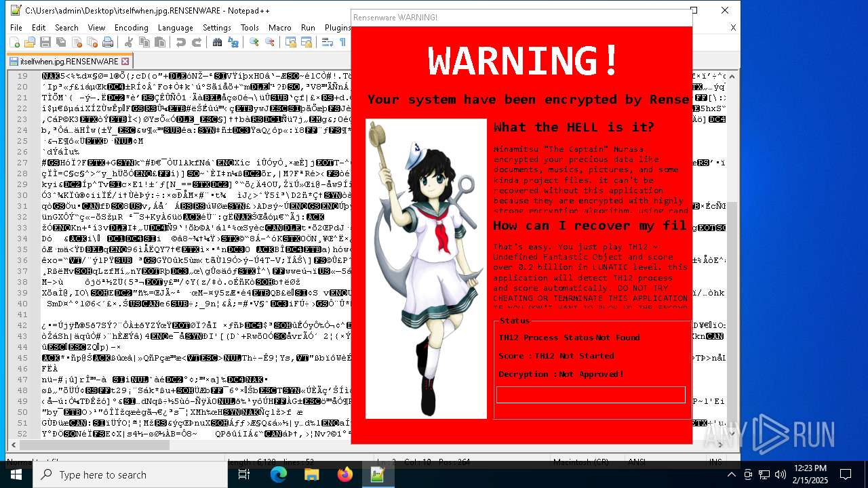Launch Firefox from the taskbar
Screen dimensions: 868x488
pyautogui.click(x=344, y=474)
